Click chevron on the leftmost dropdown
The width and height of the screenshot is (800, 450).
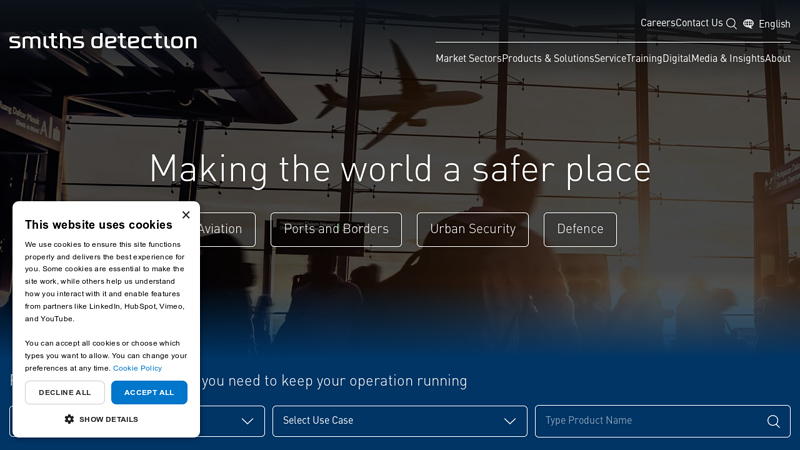(x=247, y=421)
